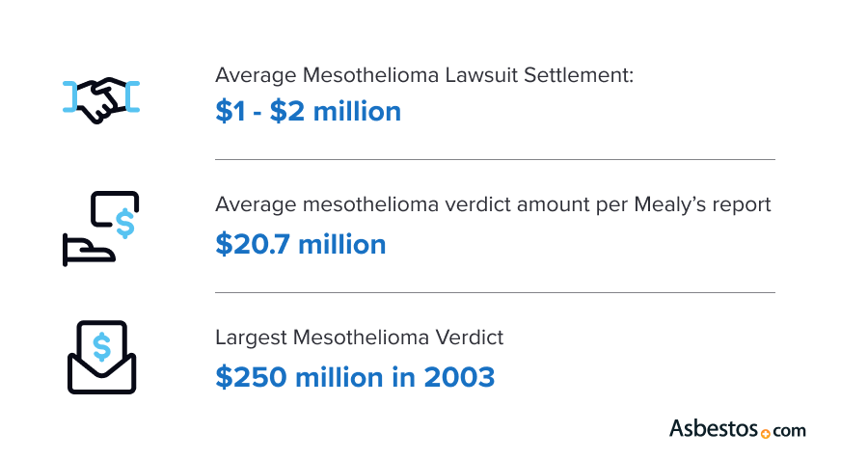
Task: Click the "$250 million in 2003" figure
Action: click(355, 376)
